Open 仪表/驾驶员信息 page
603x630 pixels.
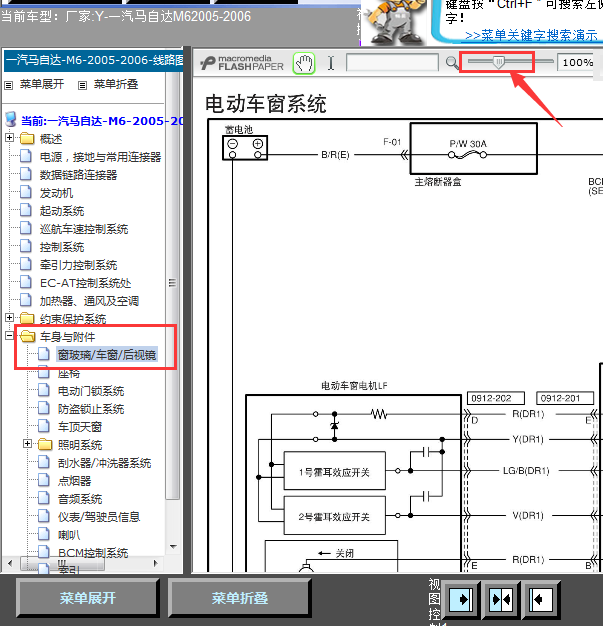click(x=99, y=517)
